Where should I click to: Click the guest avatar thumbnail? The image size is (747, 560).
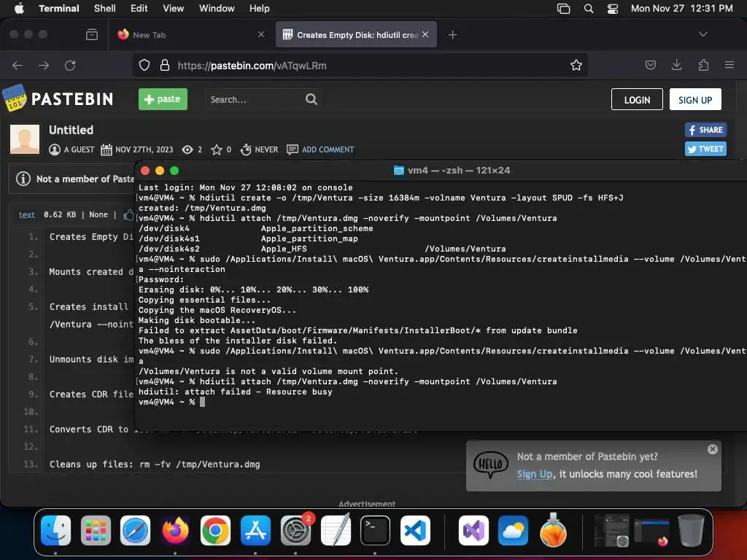pyautogui.click(x=25, y=139)
